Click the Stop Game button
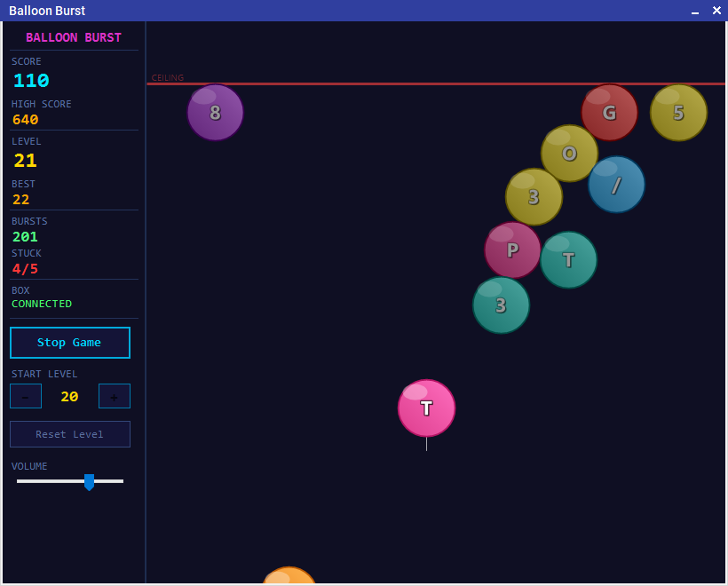The height and width of the screenshot is (586, 728). point(70,343)
